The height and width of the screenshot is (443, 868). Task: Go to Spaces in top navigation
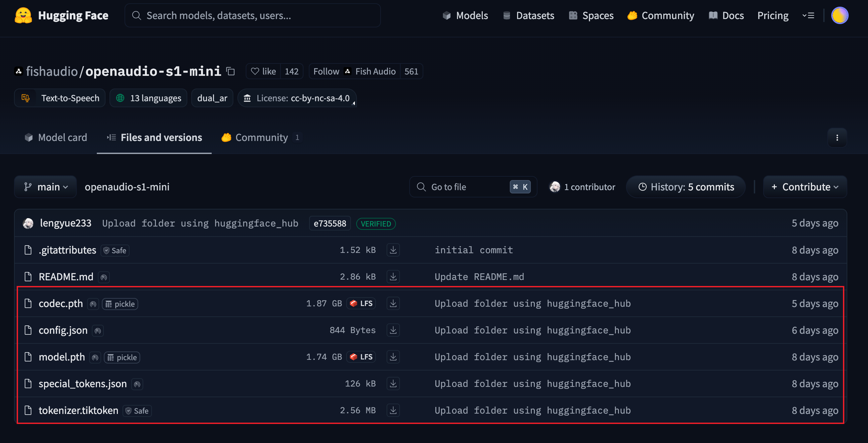point(591,15)
